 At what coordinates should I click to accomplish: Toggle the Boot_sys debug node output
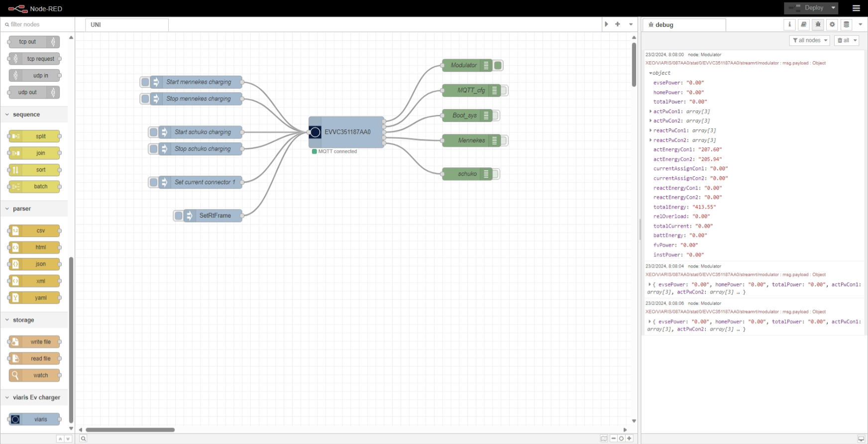[496, 115]
